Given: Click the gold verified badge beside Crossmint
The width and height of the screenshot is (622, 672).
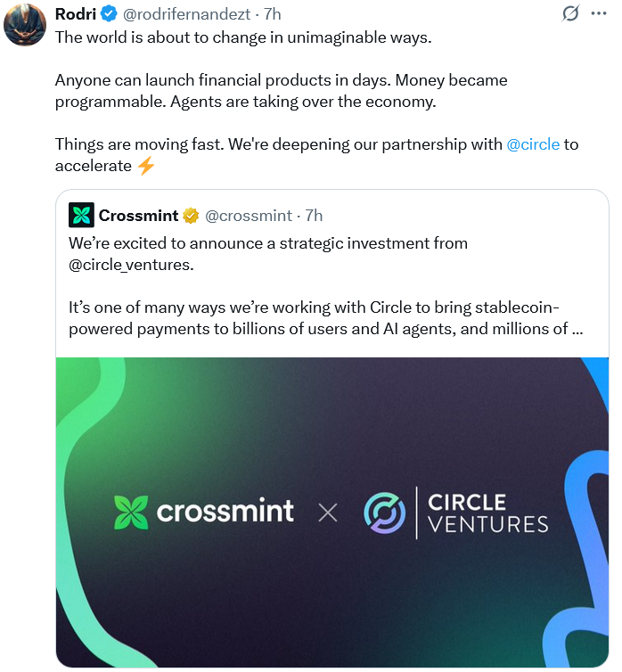Looking at the screenshot, I should point(191,216).
